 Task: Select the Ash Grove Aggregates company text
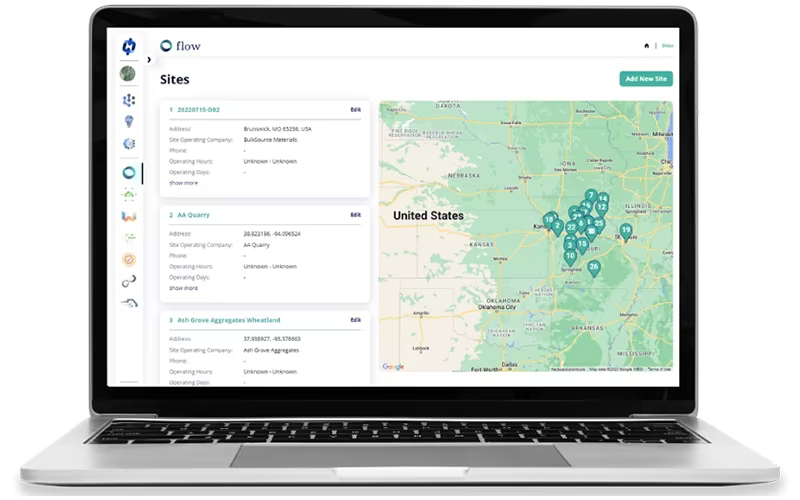[x=271, y=350]
